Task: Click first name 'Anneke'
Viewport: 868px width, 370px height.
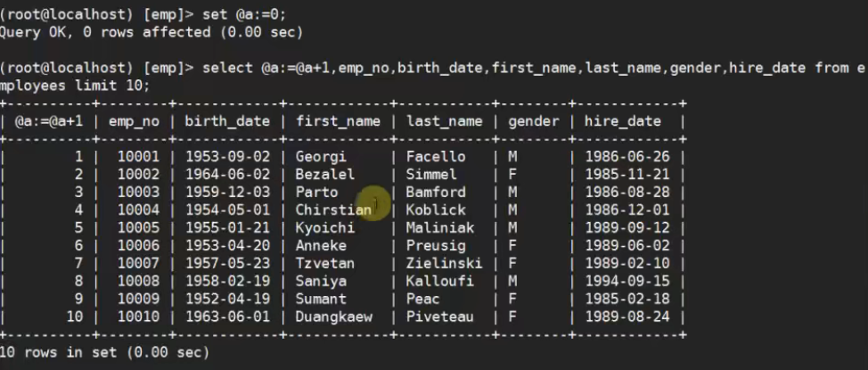Action: click(x=321, y=245)
